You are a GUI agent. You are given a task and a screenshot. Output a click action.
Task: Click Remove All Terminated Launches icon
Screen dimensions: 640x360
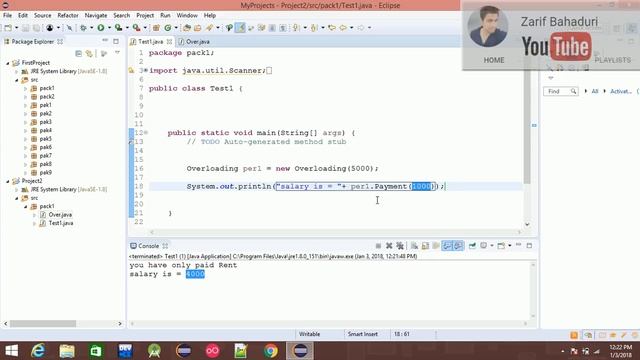tap(400, 246)
